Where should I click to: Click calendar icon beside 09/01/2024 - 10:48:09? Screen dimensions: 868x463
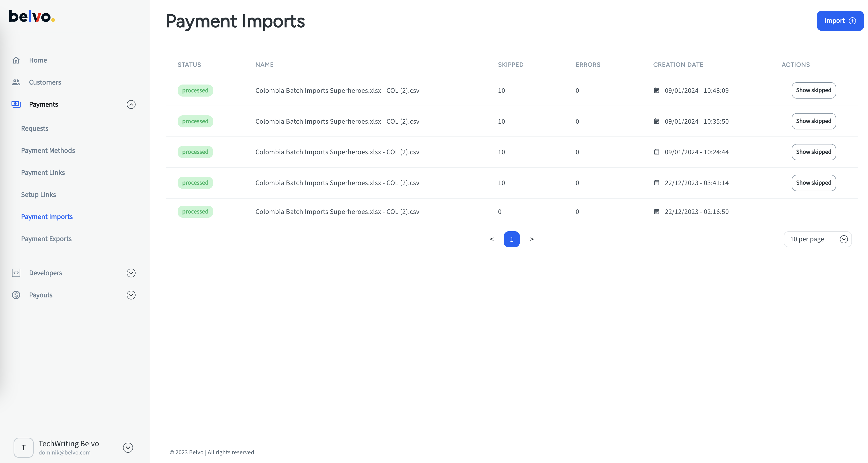(x=656, y=90)
